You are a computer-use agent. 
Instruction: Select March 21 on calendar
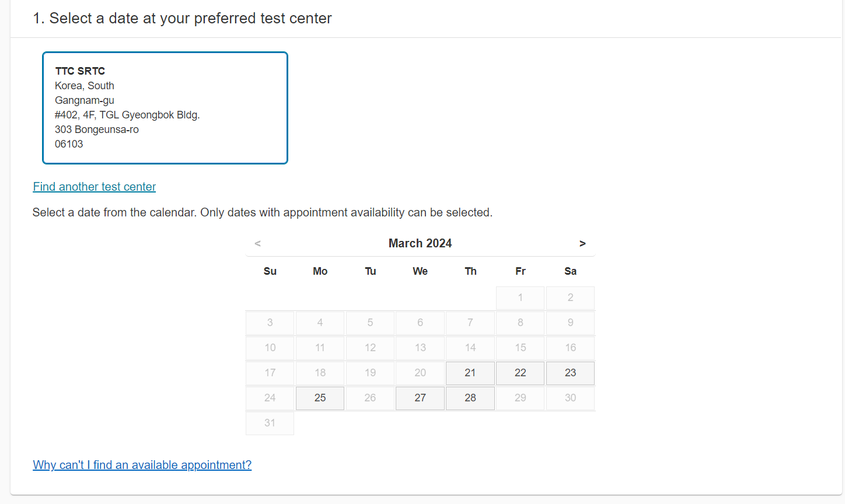click(x=470, y=373)
